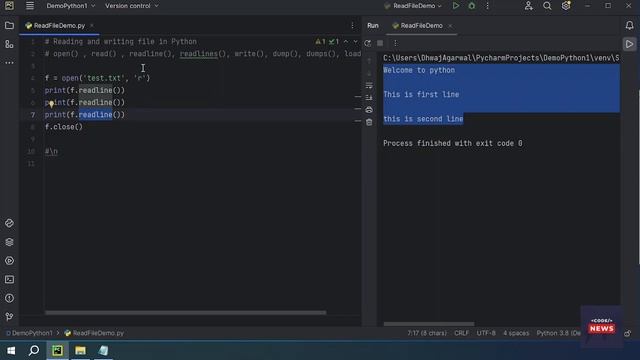Open the Problems tool window
This screenshot has width=640, height=360.
point(9,298)
